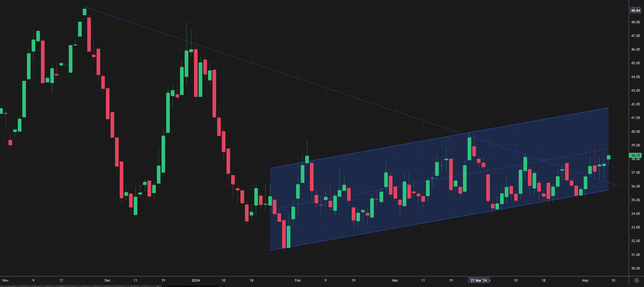Viewport: 644px width, 287px height.
Task: Click the 35.00 price scale label
Action: (x=635, y=200)
